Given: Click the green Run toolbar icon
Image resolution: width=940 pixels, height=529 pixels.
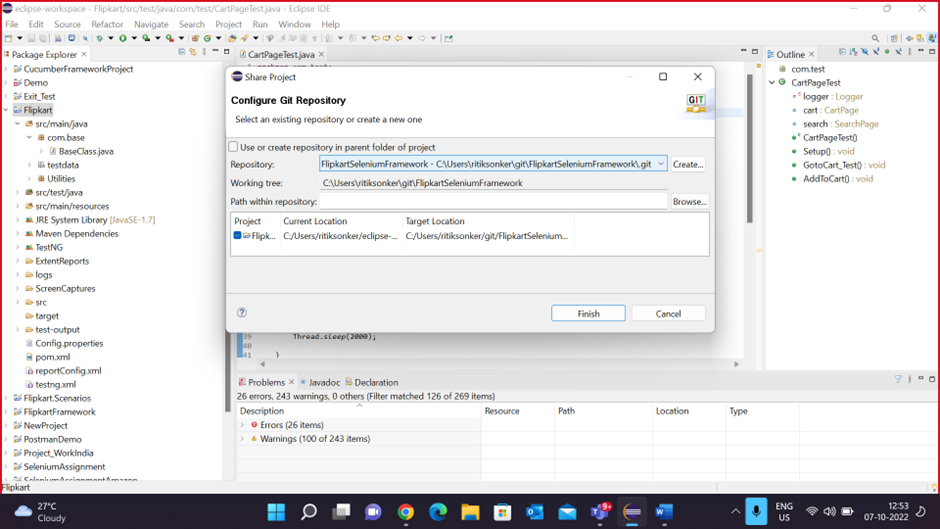Looking at the screenshot, I should coord(123,38).
